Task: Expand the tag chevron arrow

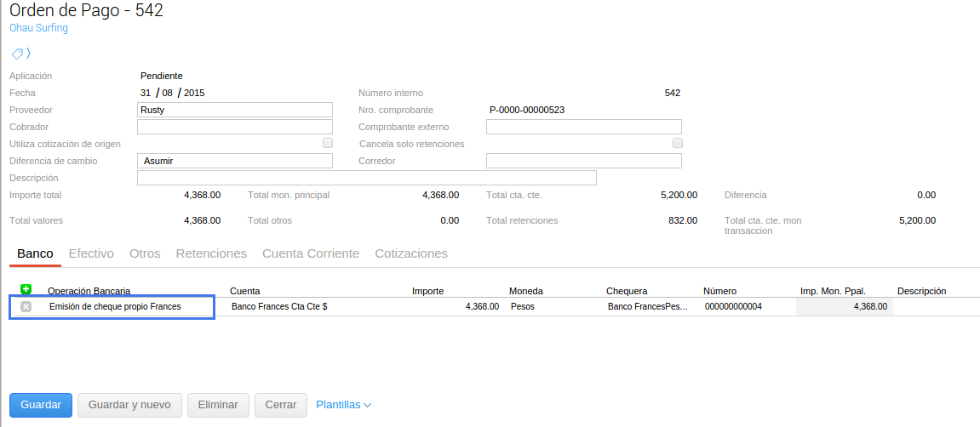Action: click(29, 53)
